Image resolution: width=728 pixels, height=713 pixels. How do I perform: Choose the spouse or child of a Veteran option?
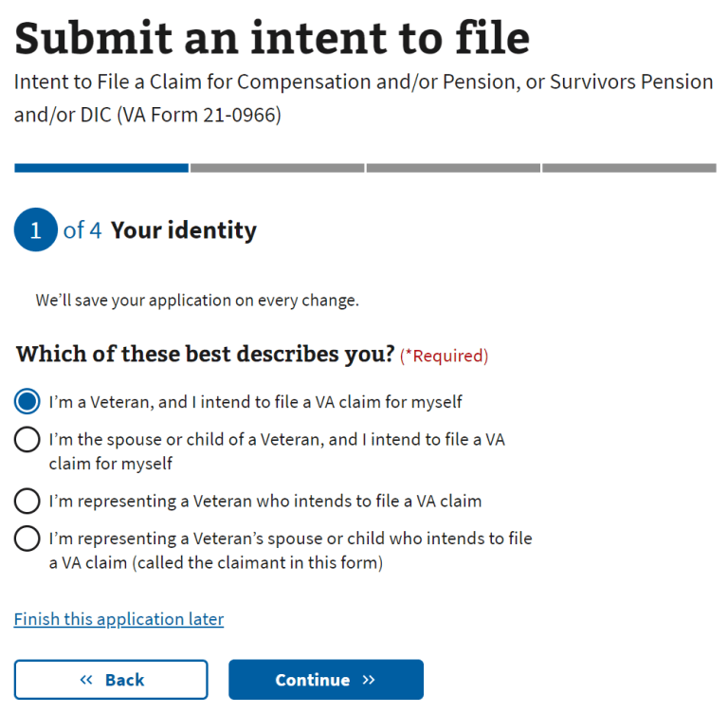27,440
